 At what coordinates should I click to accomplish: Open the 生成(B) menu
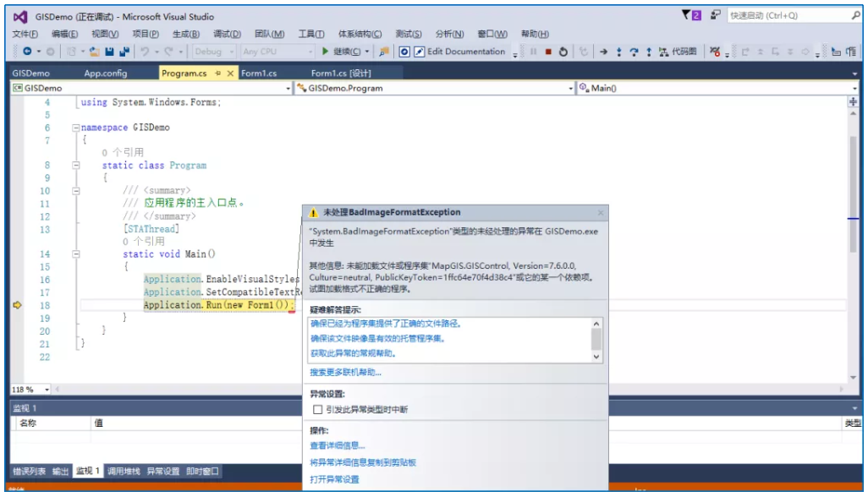(x=186, y=34)
